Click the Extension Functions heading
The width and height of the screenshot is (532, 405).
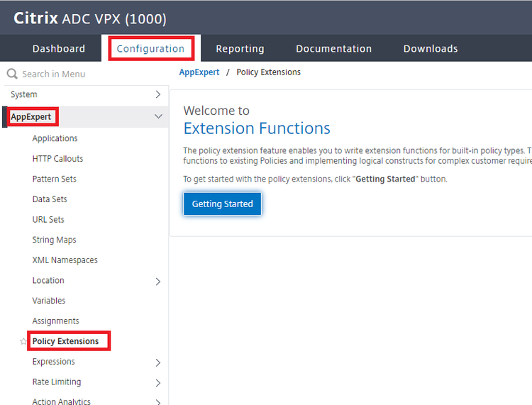pos(257,128)
